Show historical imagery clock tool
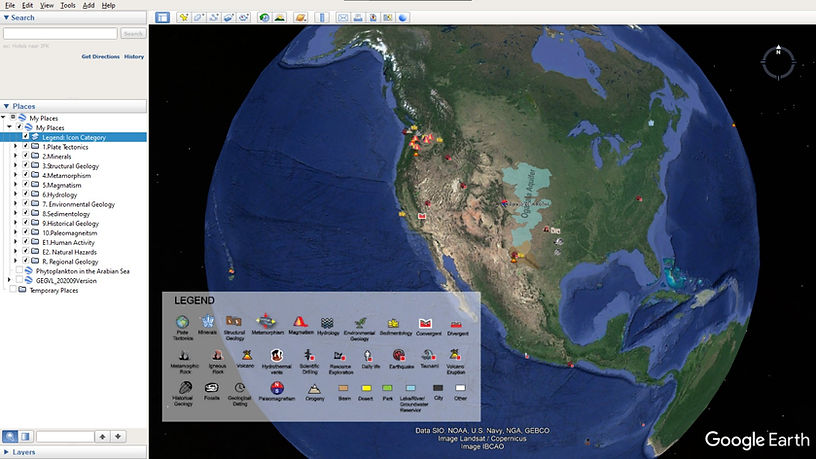Image resolution: width=816 pixels, height=459 pixels. point(264,17)
